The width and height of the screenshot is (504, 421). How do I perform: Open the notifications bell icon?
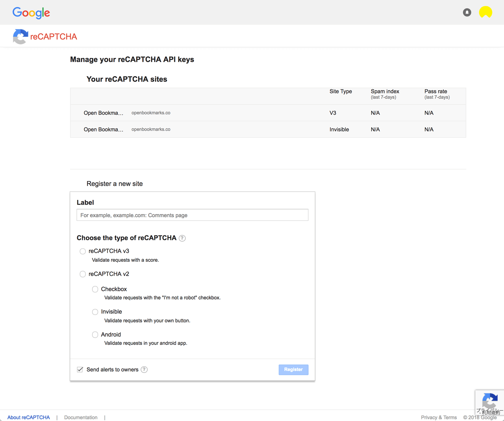(x=467, y=12)
